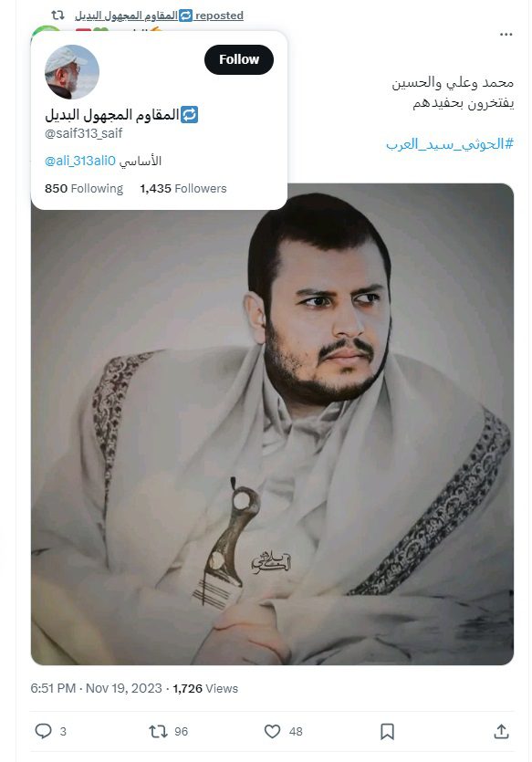Click the Arabic tweet text body
This screenshot has height=762, width=532.
pos(453,92)
